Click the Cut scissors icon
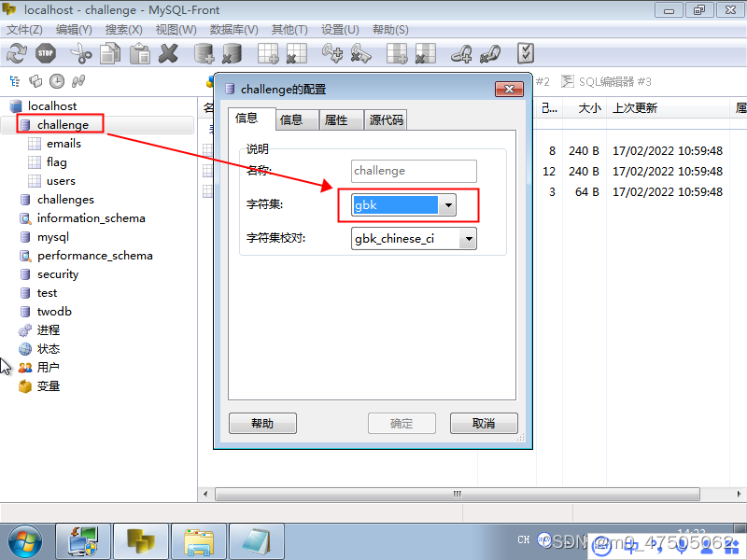Screen dimensions: 747x560 81,53
